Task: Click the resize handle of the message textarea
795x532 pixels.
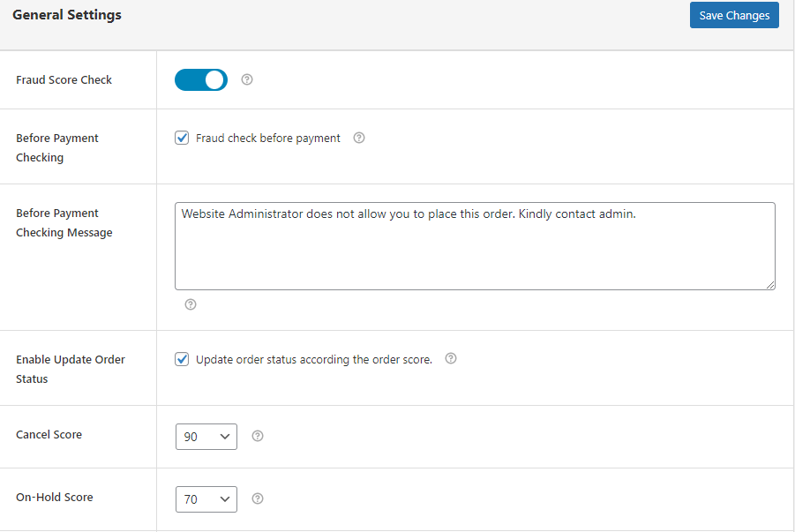Action: (769, 284)
